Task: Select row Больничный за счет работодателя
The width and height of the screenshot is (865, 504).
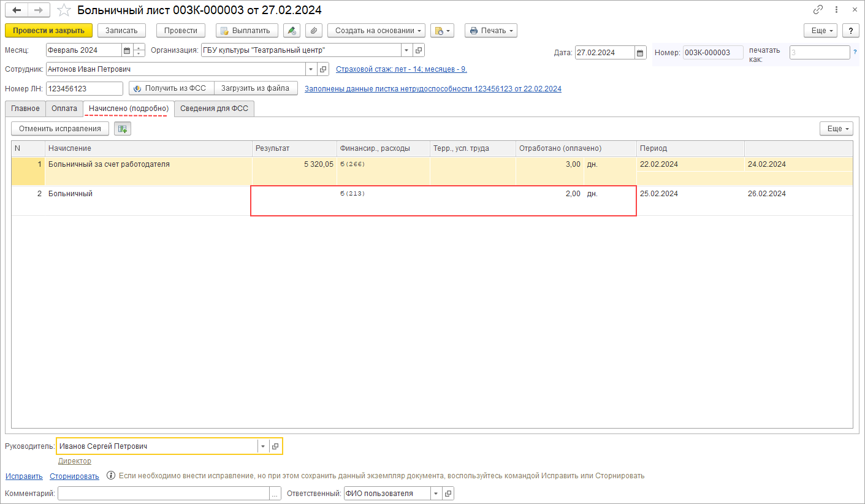Action: [x=432, y=171]
